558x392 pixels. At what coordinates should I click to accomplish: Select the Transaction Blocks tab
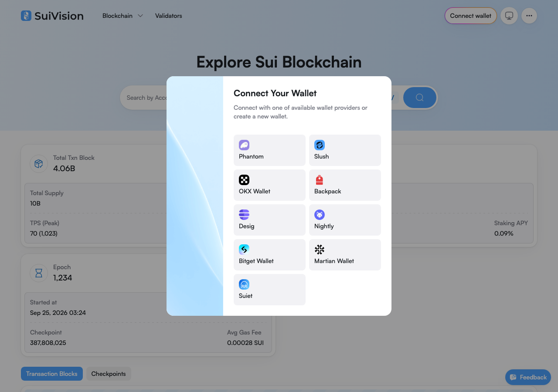tap(52, 374)
